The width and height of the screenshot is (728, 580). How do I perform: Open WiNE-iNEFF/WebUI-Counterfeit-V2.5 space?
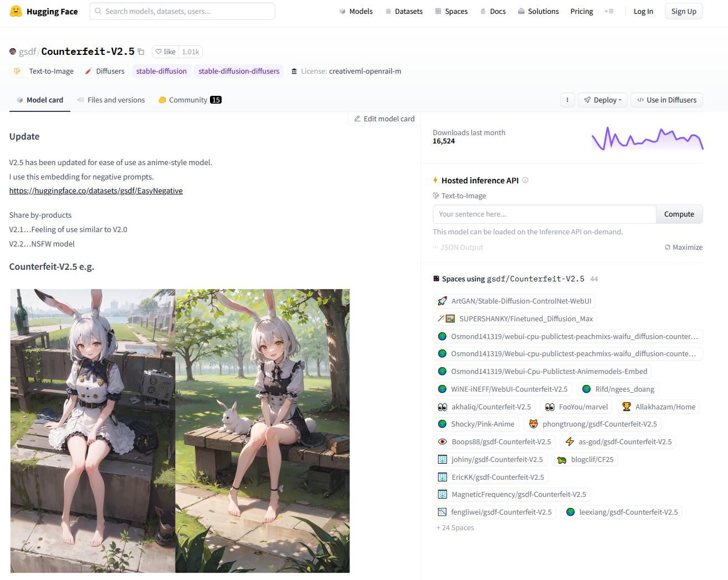[x=503, y=389]
